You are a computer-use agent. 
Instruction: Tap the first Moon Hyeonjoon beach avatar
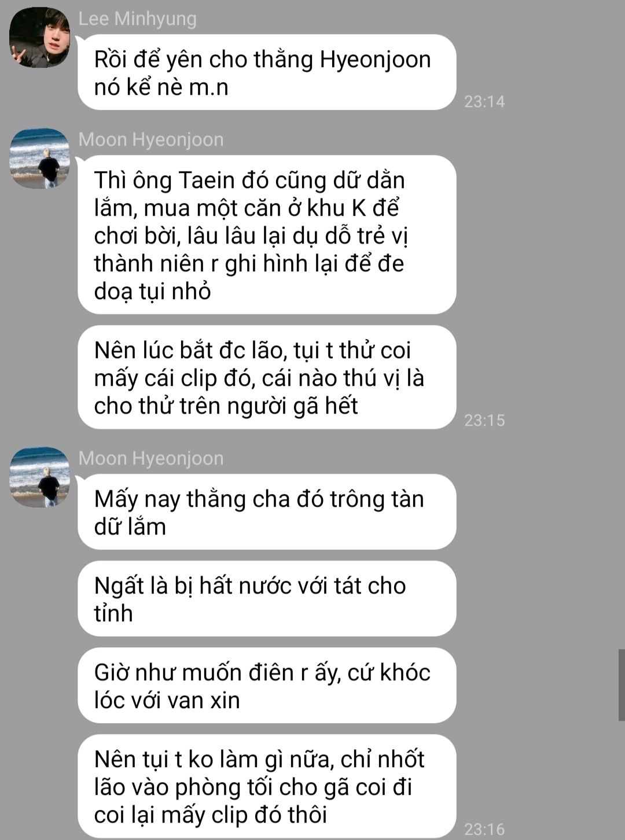39,158
